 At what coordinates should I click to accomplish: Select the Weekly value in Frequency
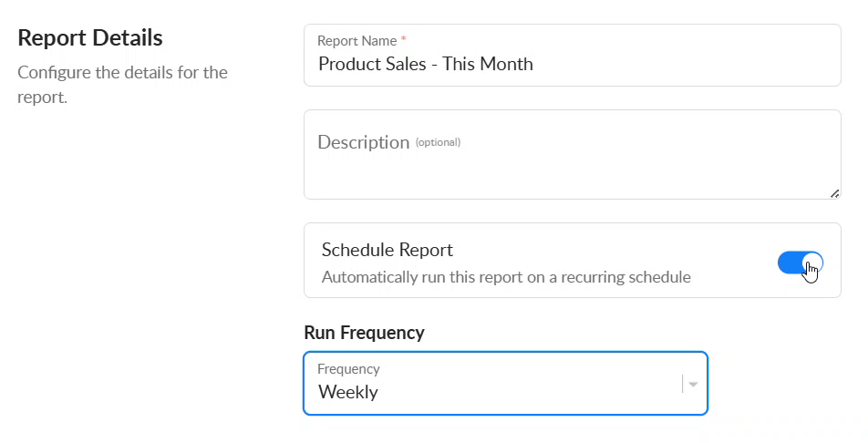(x=348, y=392)
